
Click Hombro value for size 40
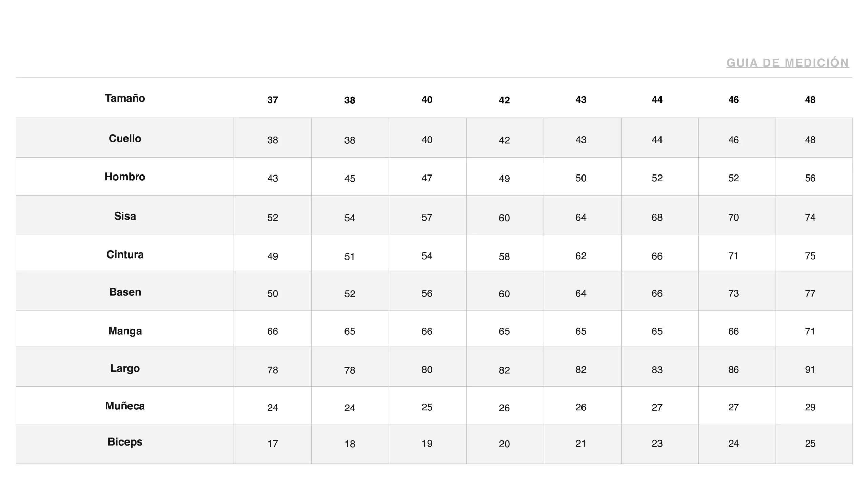click(427, 178)
